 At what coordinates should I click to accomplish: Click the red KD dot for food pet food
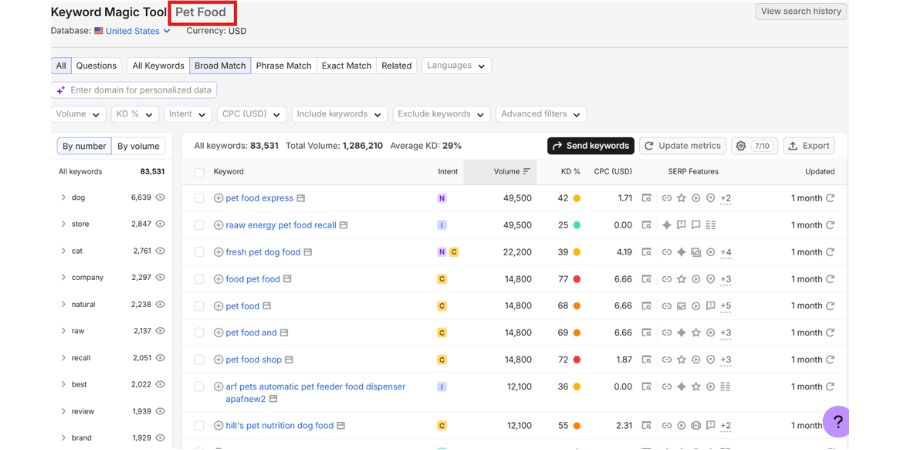coord(576,279)
